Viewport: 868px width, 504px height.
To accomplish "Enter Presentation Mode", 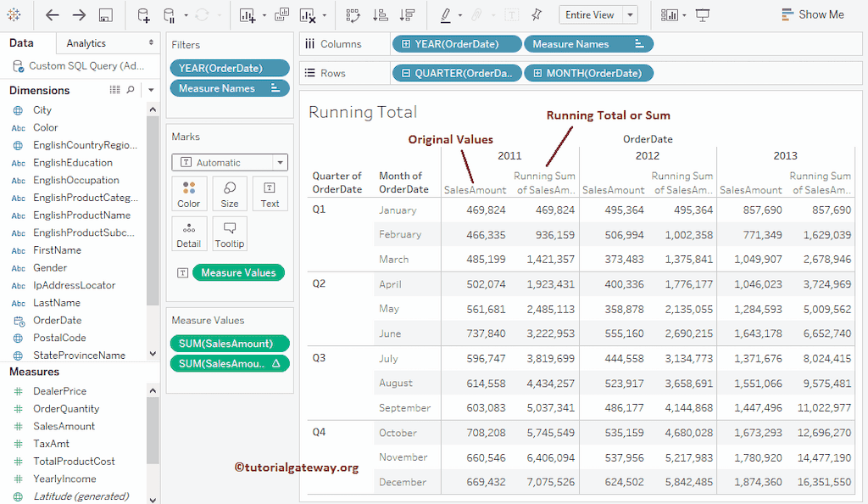I will click(x=703, y=14).
